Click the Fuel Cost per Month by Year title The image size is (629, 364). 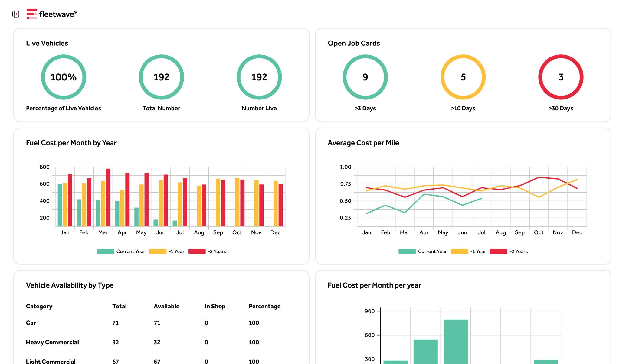71,143
